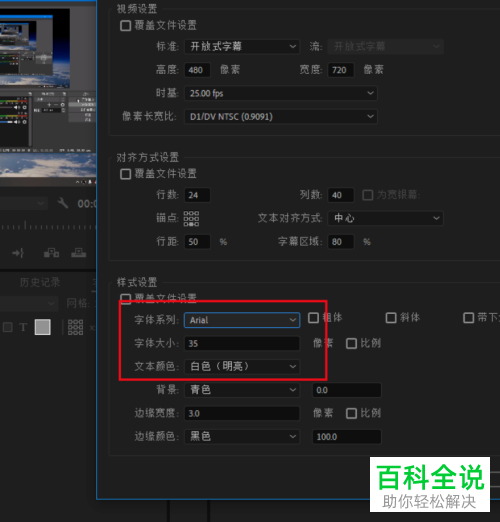Toggle the italic (斜体) checkbox
The width and height of the screenshot is (500, 522).
pos(391,318)
